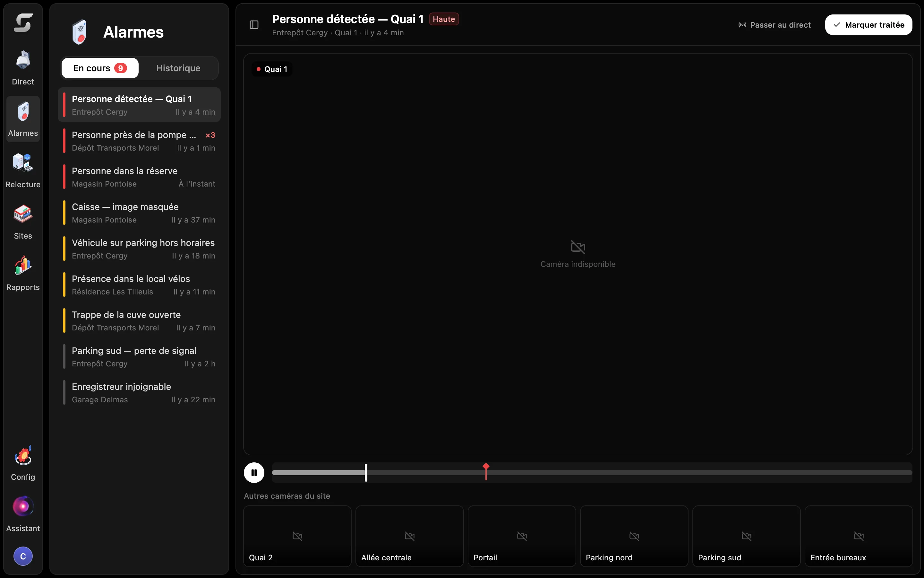Open the Config settings
This screenshot has height=578, width=924.
coord(23,463)
